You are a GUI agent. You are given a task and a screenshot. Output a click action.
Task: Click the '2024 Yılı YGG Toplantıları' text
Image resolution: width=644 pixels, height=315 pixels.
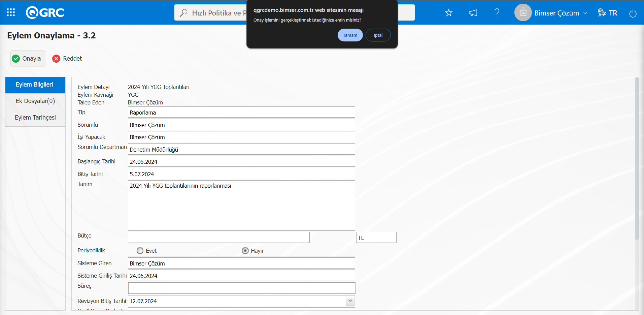pos(159,87)
